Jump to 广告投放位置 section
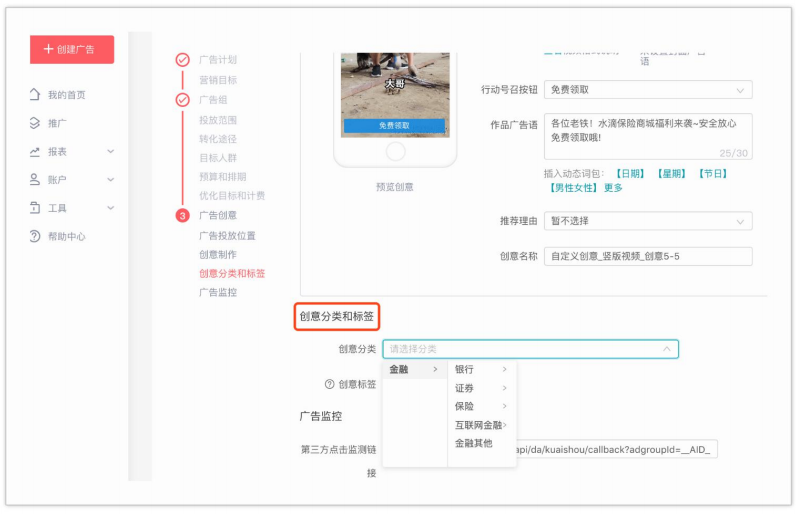 point(227,236)
